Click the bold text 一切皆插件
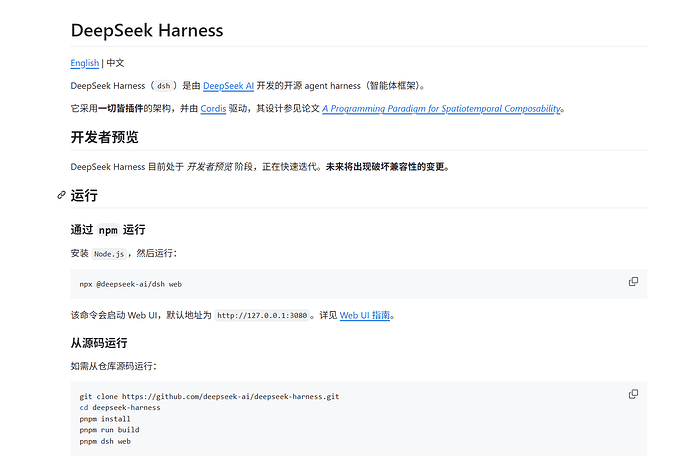 point(121,109)
